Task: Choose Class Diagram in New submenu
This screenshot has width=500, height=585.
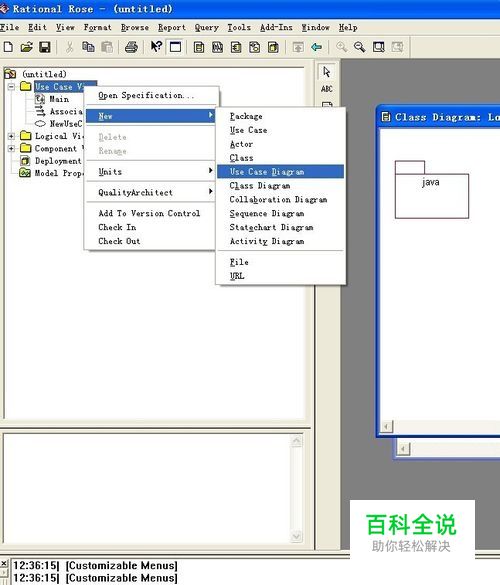Action: click(280, 185)
